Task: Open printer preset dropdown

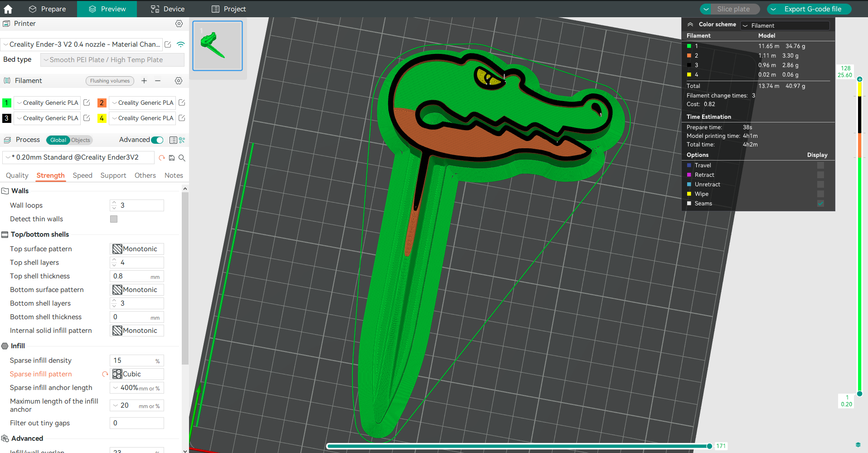Action: tap(82, 44)
